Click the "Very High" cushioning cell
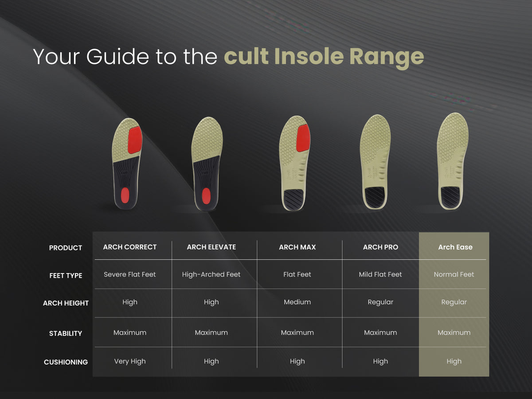The width and height of the screenshot is (532, 399). pos(130,361)
